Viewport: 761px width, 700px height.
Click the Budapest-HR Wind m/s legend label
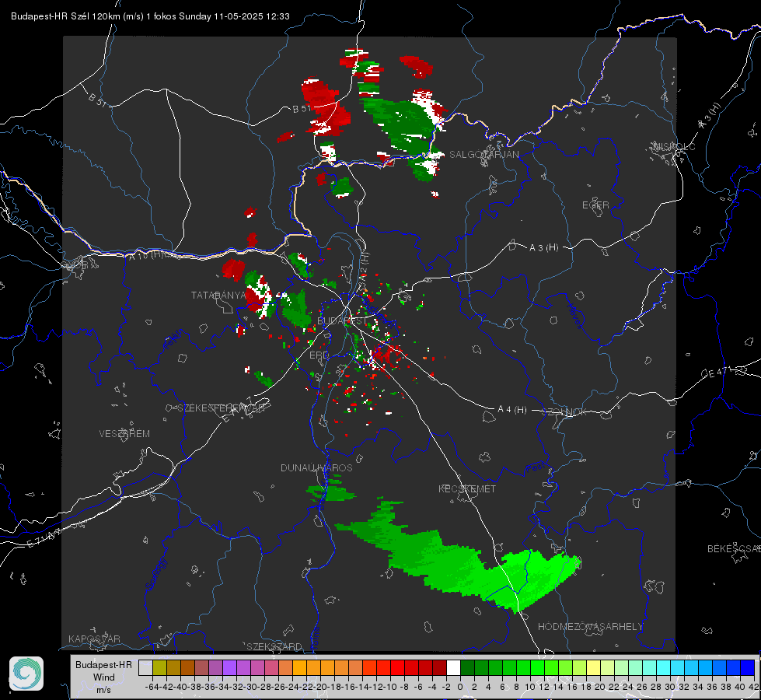104,677
